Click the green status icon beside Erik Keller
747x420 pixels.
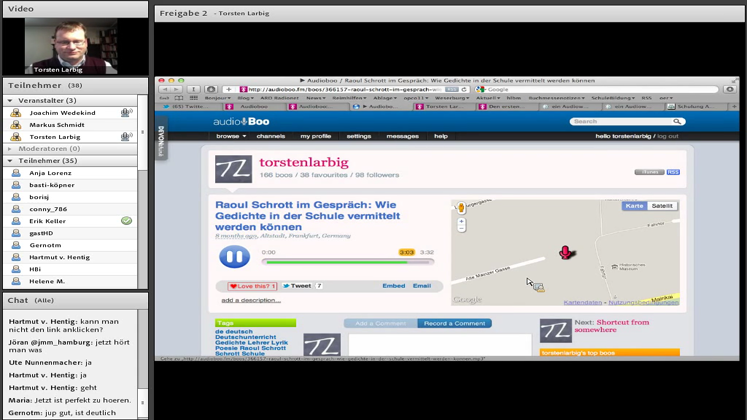126,221
